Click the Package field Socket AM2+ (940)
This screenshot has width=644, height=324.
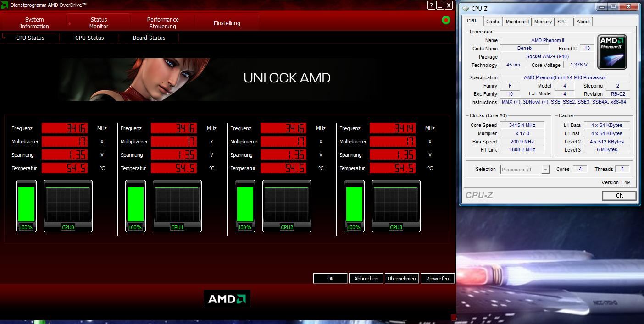[547, 57]
